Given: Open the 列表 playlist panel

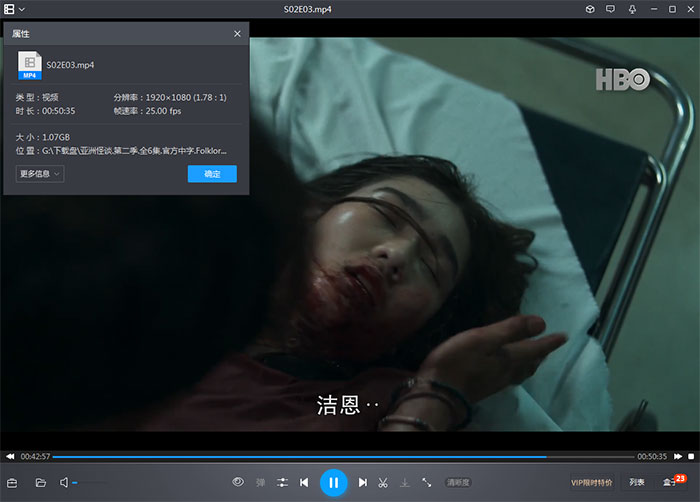Looking at the screenshot, I should click(637, 482).
